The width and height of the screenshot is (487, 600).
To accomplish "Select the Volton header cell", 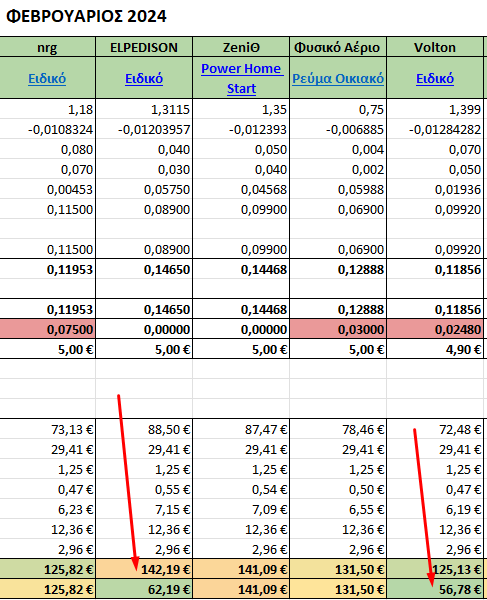I will pyautogui.click(x=435, y=47).
